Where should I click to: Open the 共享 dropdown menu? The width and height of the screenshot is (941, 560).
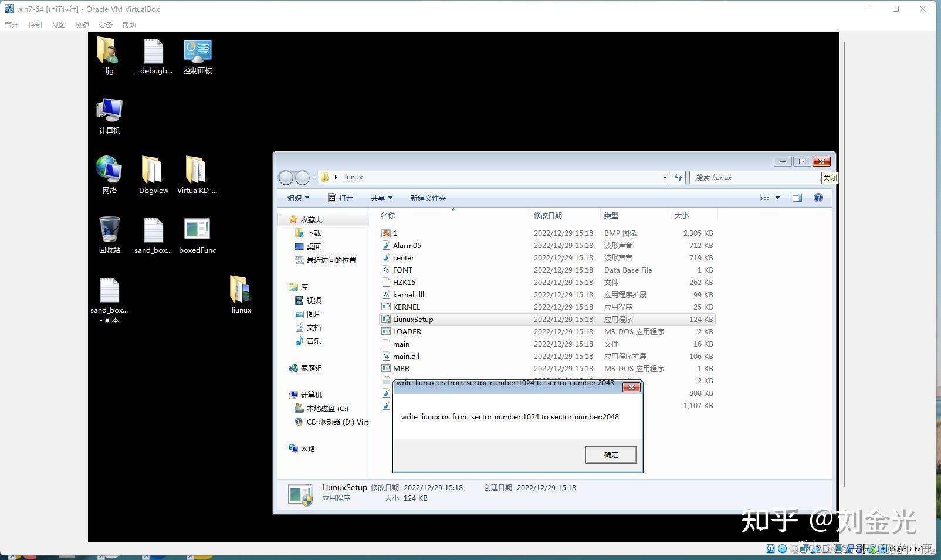(381, 198)
